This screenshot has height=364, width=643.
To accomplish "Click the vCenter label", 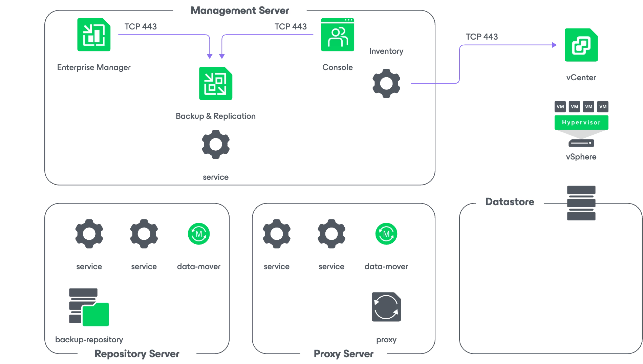I will pos(581,78).
